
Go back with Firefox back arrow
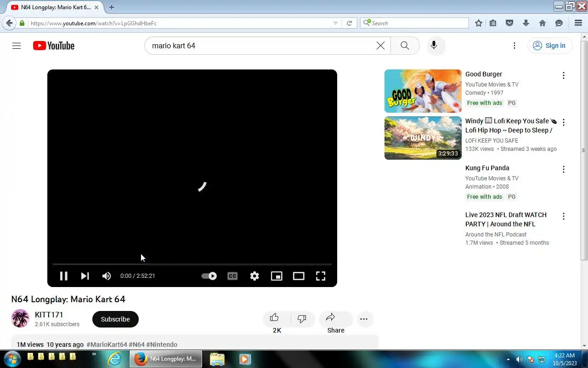pos(9,23)
